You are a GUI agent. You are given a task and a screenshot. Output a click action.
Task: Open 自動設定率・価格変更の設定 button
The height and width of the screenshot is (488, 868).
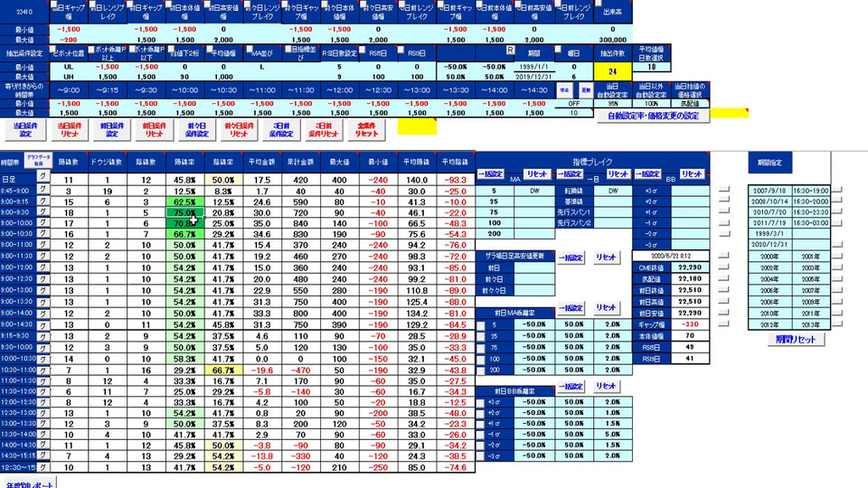(653, 117)
